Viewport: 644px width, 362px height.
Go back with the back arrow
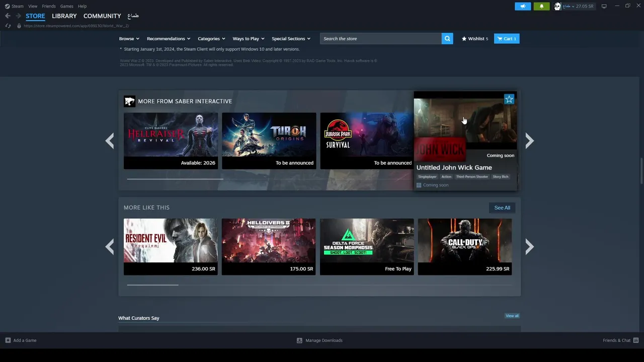coord(8,16)
